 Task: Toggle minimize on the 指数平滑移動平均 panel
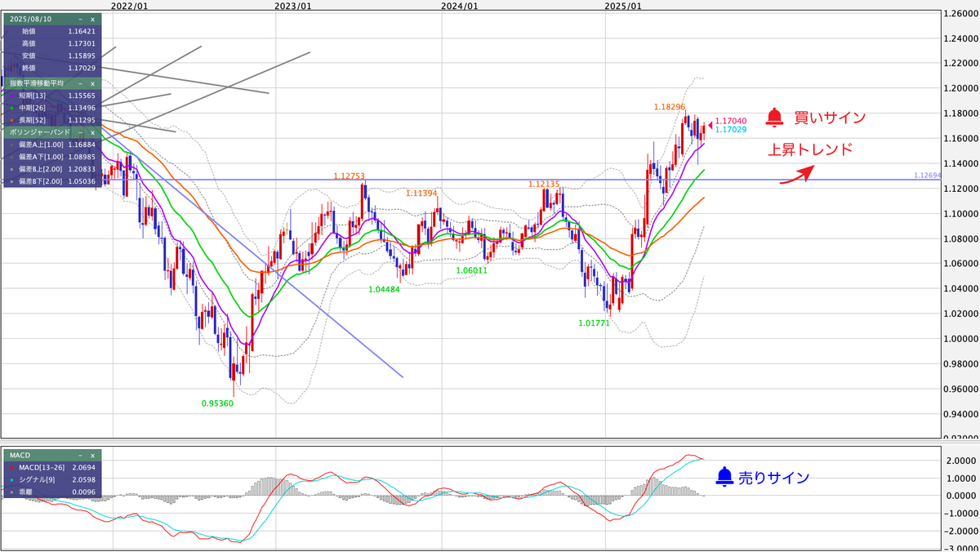click(x=80, y=84)
